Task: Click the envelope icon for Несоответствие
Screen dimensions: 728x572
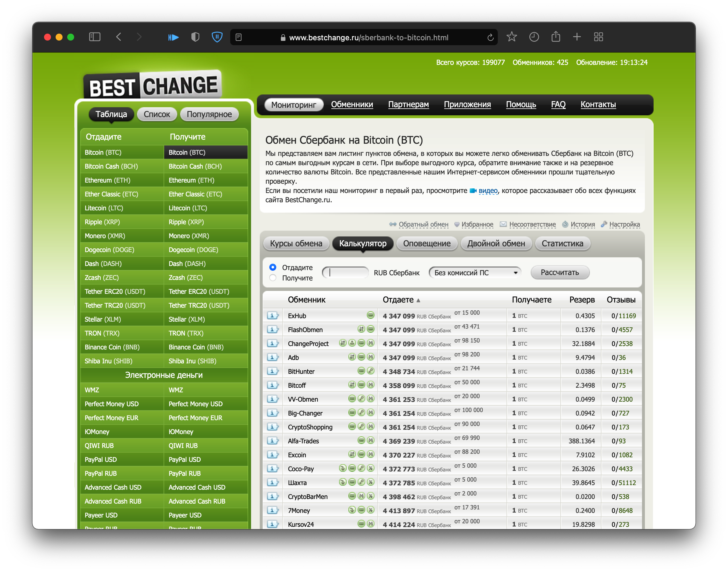Action: pyautogui.click(x=503, y=224)
